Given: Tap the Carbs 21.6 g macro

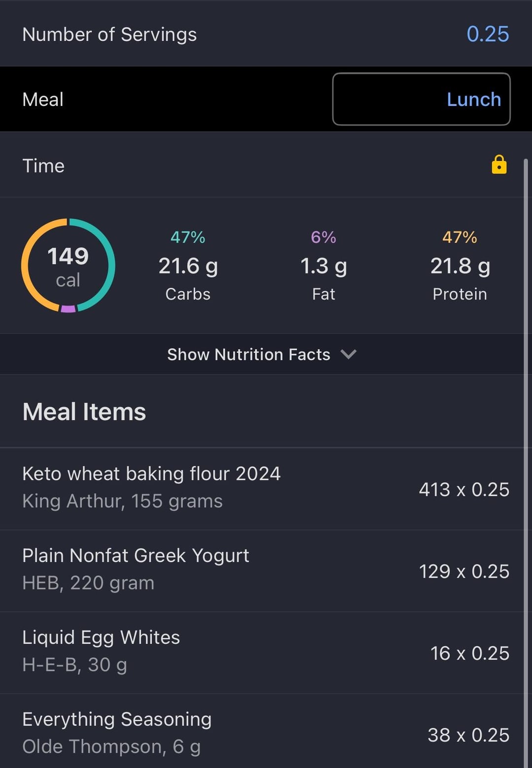Looking at the screenshot, I should [188, 266].
